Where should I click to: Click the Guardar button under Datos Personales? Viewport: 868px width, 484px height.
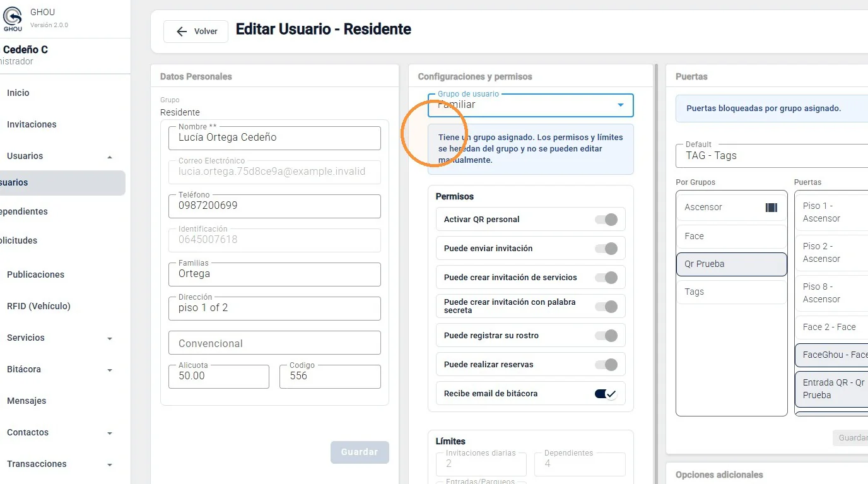click(x=360, y=452)
